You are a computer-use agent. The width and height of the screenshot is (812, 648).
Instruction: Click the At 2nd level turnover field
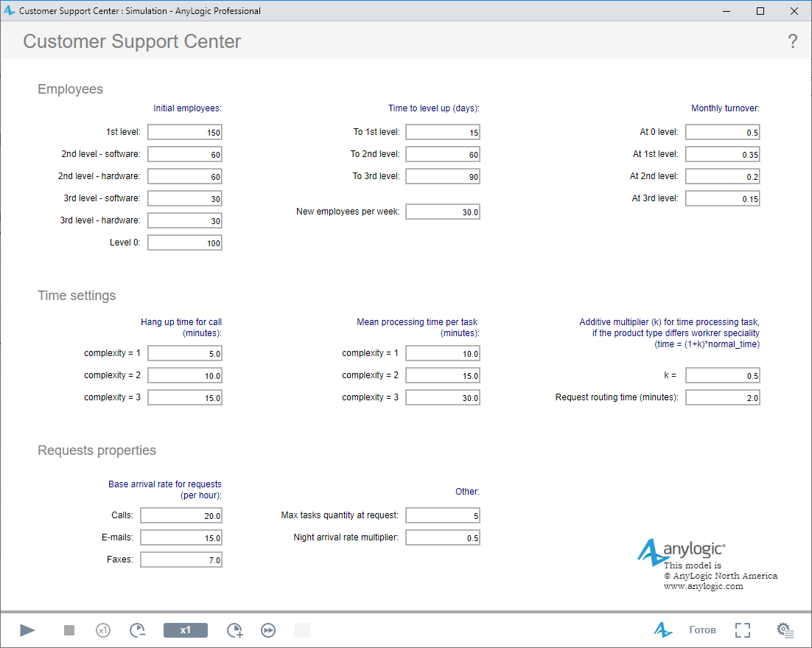pos(723,177)
